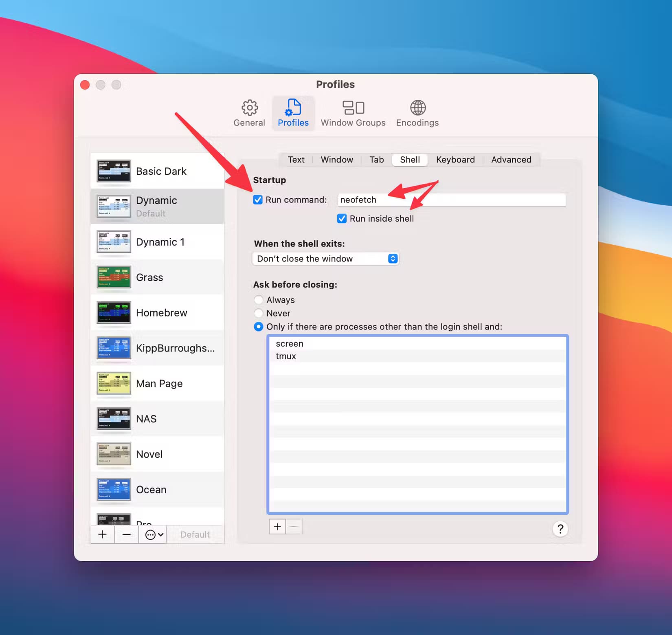
Task: Click the Ocean profile thumbnail
Action: click(x=114, y=490)
